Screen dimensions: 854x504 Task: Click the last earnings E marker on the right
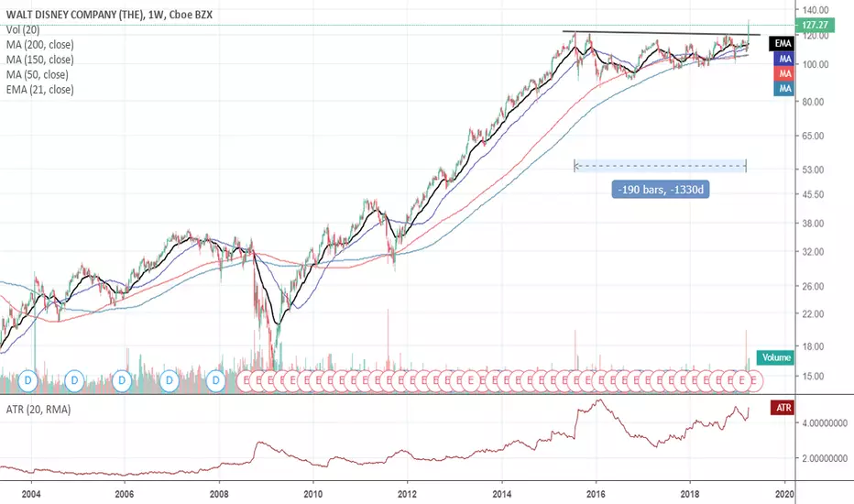click(754, 380)
